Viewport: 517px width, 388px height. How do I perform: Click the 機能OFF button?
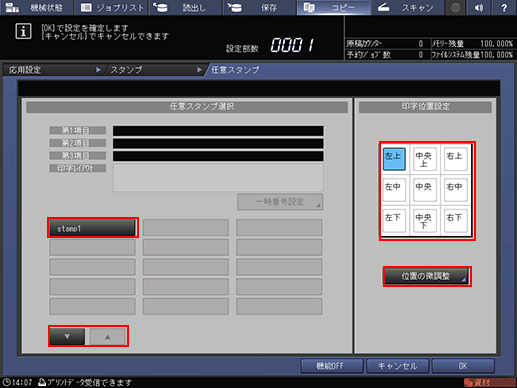point(332,366)
